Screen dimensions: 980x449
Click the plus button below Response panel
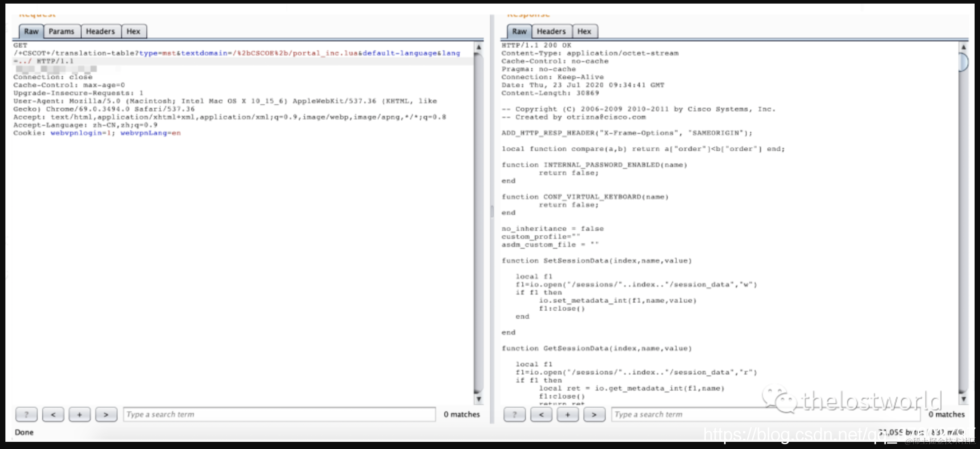coord(568,414)
